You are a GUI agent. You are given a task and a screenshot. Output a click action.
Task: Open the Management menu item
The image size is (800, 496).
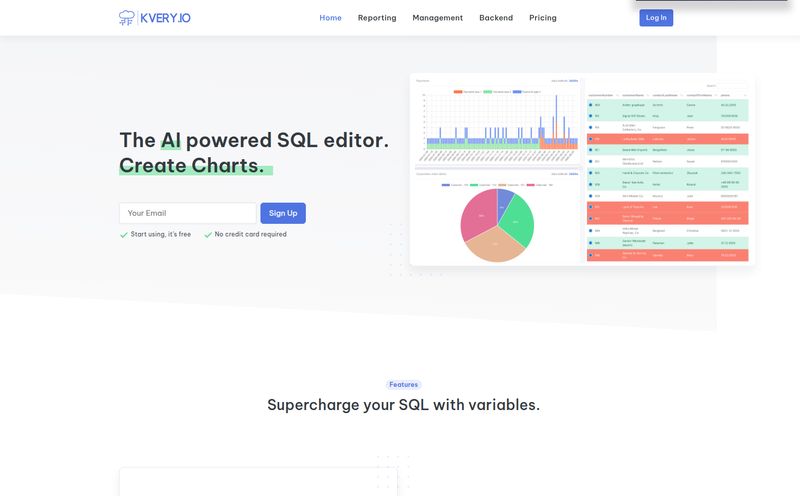pos(438,18)
